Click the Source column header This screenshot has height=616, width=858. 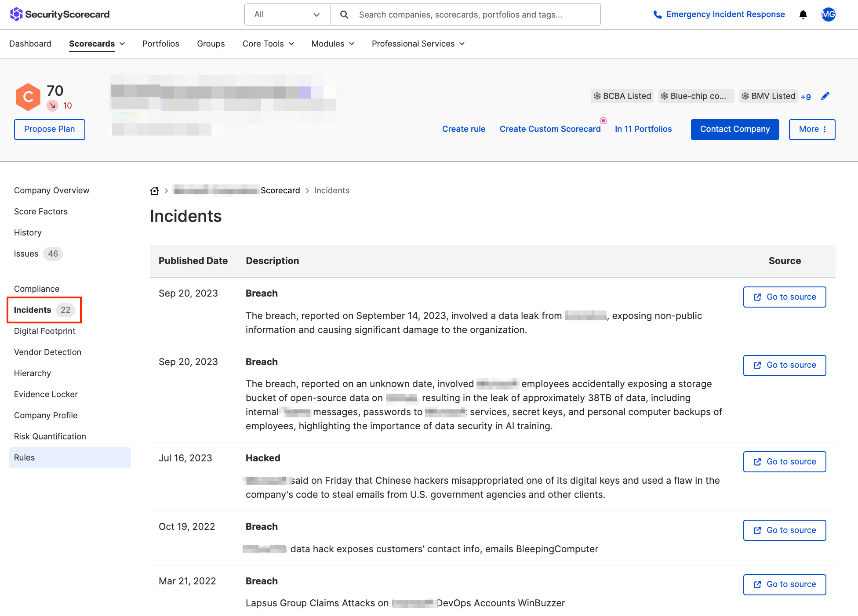[x=785, y=261]
